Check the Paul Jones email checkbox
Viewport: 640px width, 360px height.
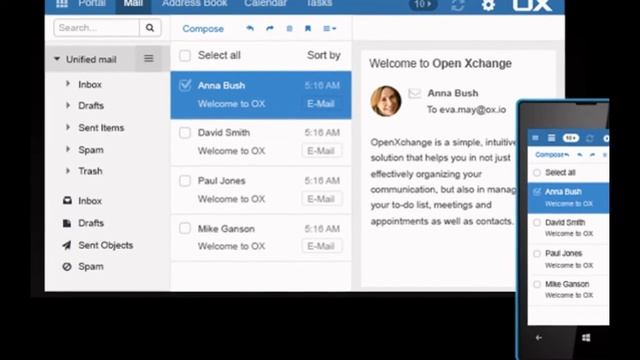tap(185, 180)
